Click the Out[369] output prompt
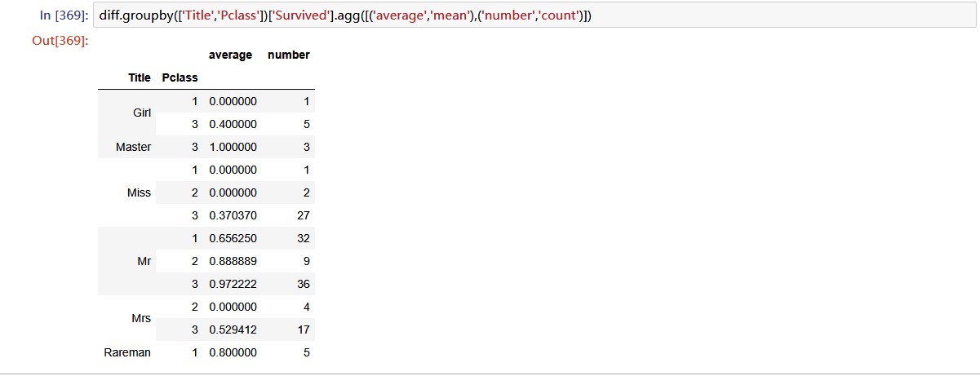The image size is (980, 376). point(59,42)
